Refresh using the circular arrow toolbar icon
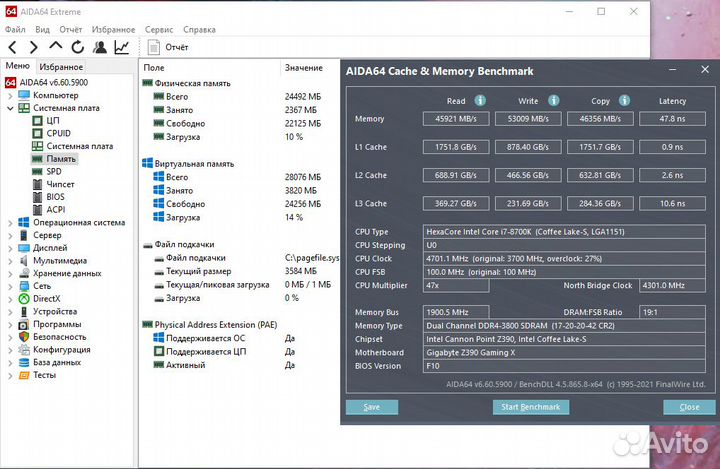 [78, 47]
